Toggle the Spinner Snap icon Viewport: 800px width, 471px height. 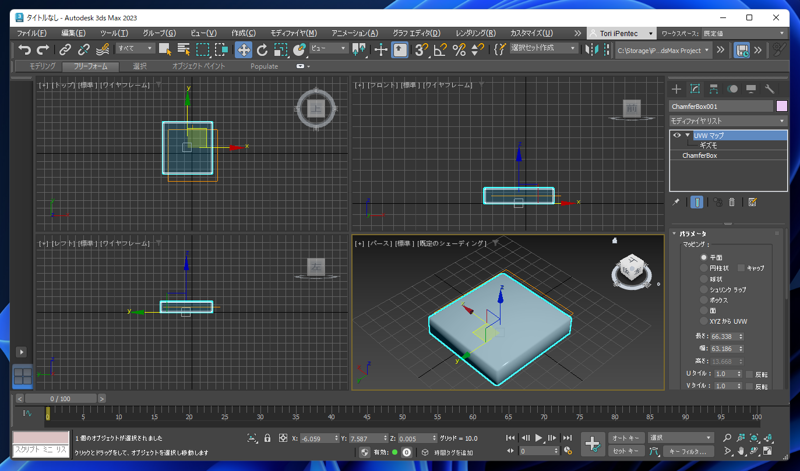(478, 49)
